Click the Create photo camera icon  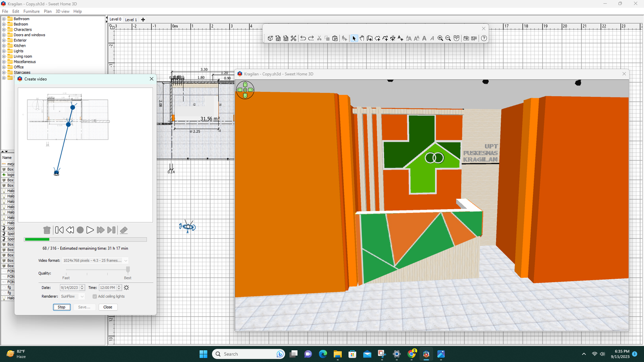(x=466, y=38)
